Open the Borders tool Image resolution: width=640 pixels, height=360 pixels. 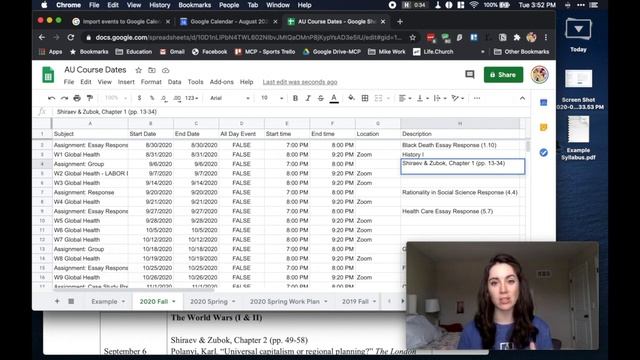tap(365, 98)
